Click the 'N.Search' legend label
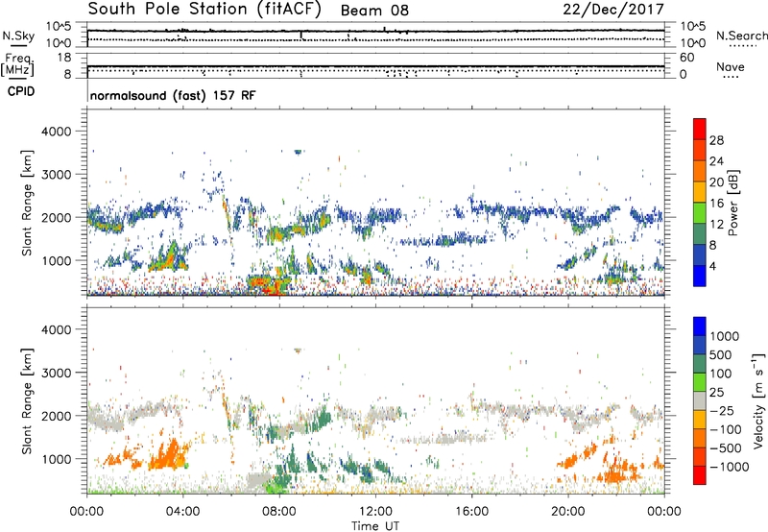The height and width of the screenshot is (532, 768). [x=741, y=36]
